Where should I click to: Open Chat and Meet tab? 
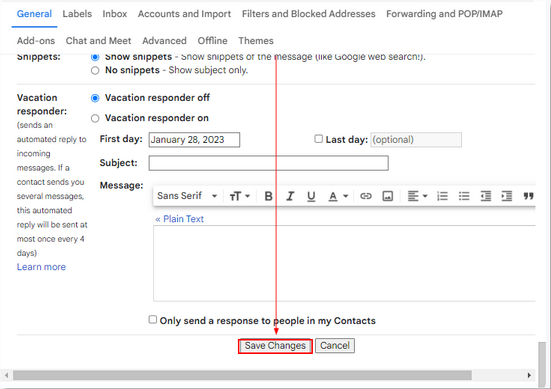click(98, 41)
